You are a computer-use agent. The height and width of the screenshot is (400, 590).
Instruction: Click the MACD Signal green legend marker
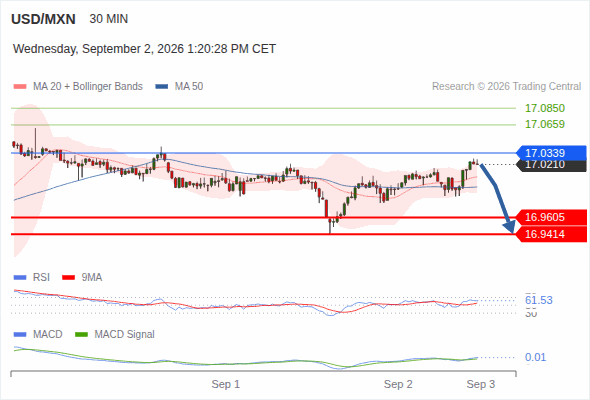coord(81,335)
